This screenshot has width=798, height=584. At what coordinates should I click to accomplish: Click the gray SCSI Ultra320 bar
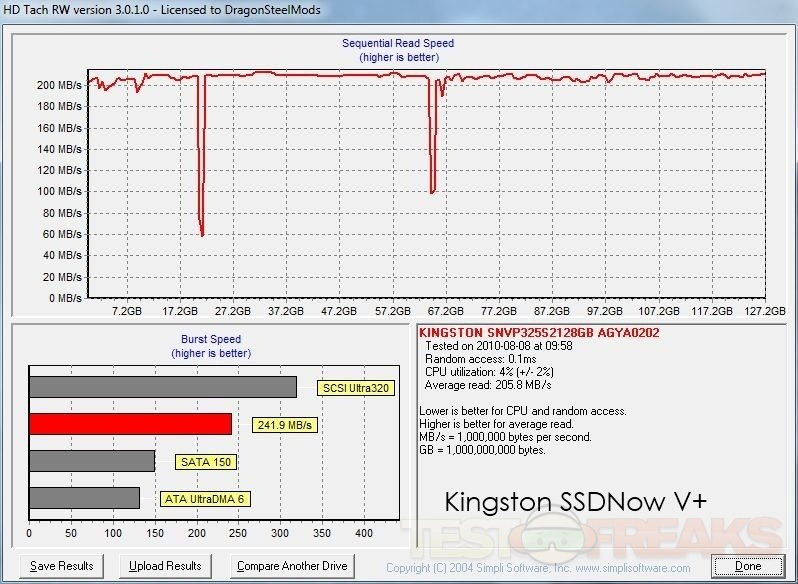click(x=162, y=387)
